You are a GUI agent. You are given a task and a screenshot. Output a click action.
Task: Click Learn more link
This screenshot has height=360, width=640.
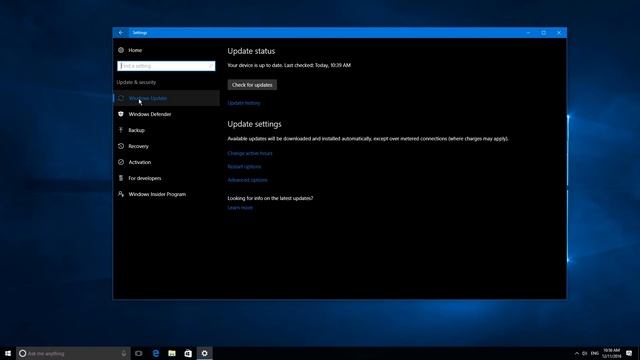[240, 208]
